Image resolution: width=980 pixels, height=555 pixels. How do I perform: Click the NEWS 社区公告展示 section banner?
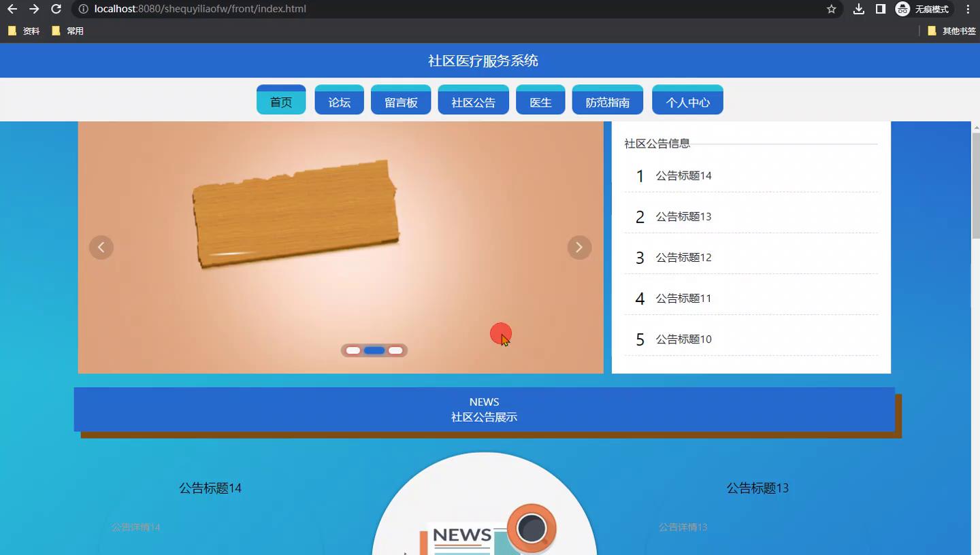(x=485, y=409)
